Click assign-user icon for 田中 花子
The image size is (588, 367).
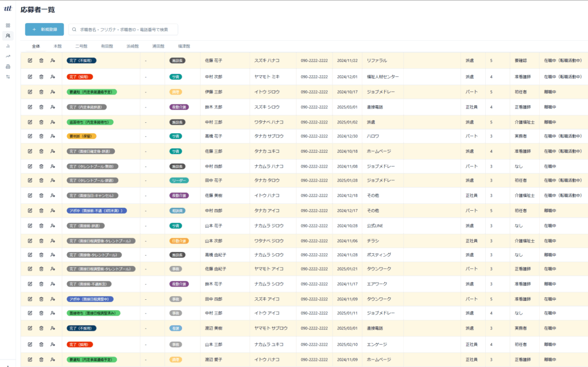coord(52,180)
